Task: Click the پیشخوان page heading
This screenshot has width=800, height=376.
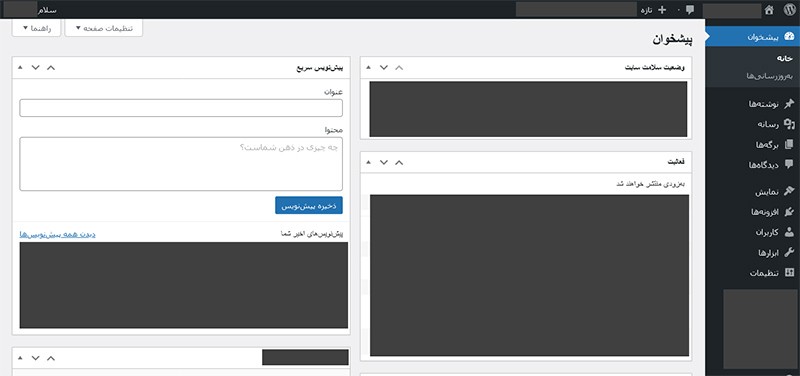Action: click(x=672, y=40)
